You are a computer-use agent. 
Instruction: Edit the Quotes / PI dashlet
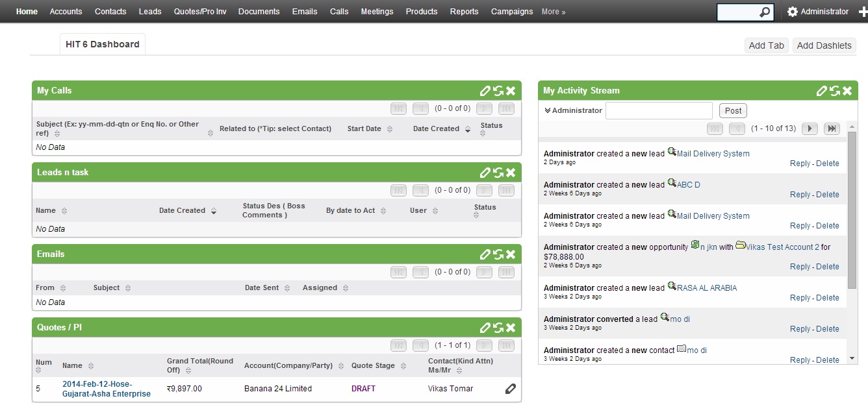(x=485, y=328)
